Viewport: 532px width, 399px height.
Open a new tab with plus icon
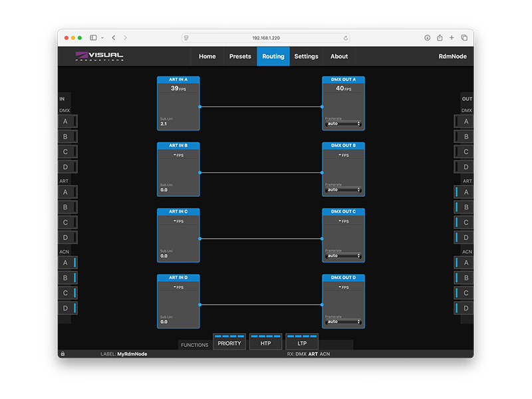point(452,38)
